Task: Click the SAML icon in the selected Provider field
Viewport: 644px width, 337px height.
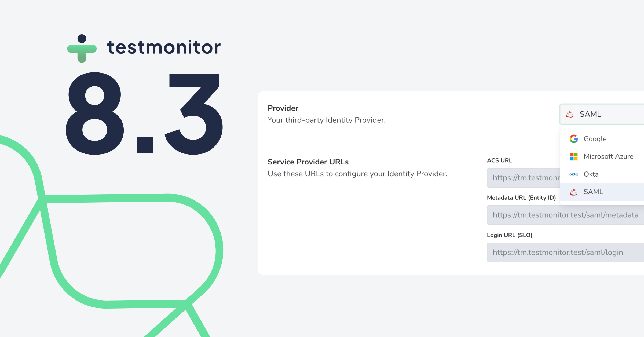Action: tap(569, 114)
